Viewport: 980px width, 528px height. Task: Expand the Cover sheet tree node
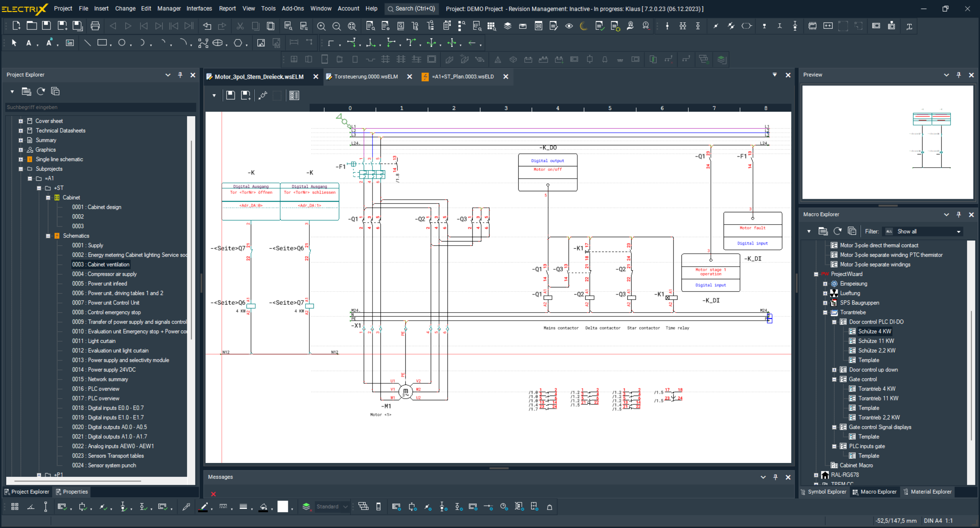click(x=21, y=121)
